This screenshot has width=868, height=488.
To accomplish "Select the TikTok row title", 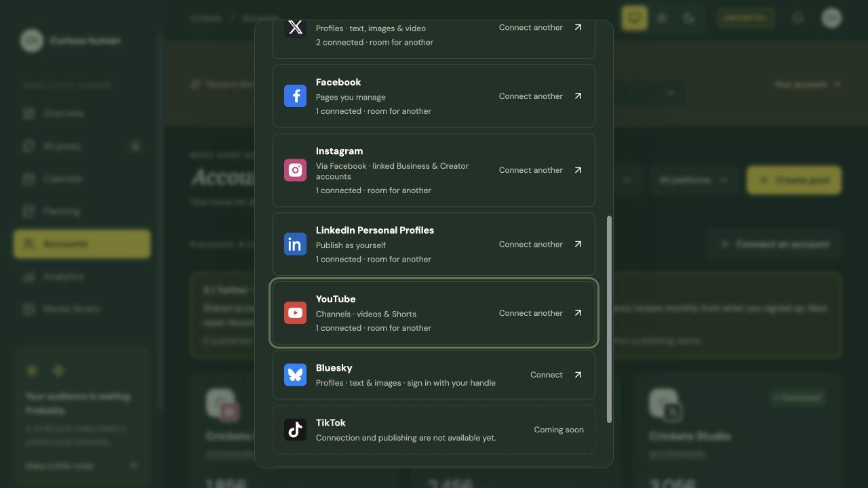I will tap(331, 423).
